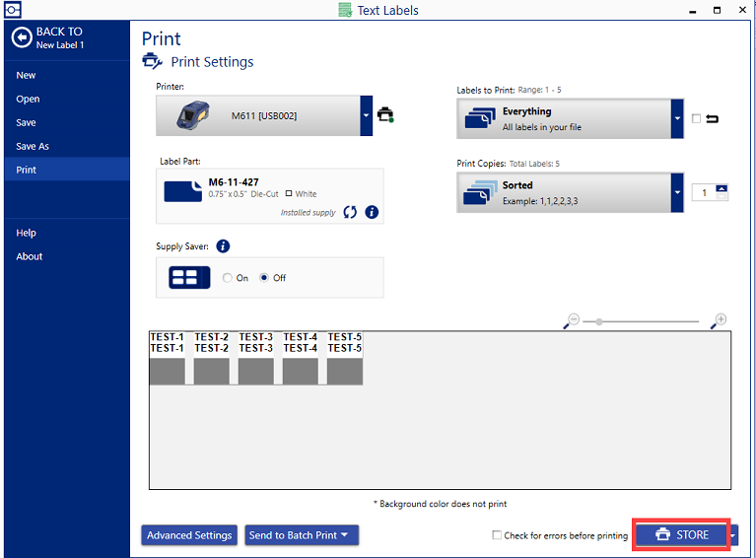Click the printer status icon beside printer dropdown
The image size is (756, 558).
[385, 115]
